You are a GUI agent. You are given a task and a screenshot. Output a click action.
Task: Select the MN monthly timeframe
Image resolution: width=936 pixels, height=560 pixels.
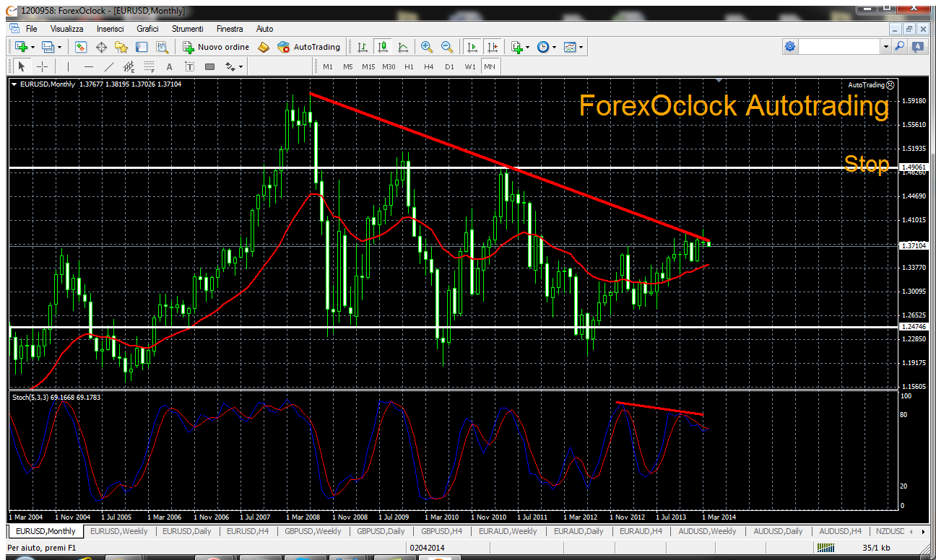490,67
